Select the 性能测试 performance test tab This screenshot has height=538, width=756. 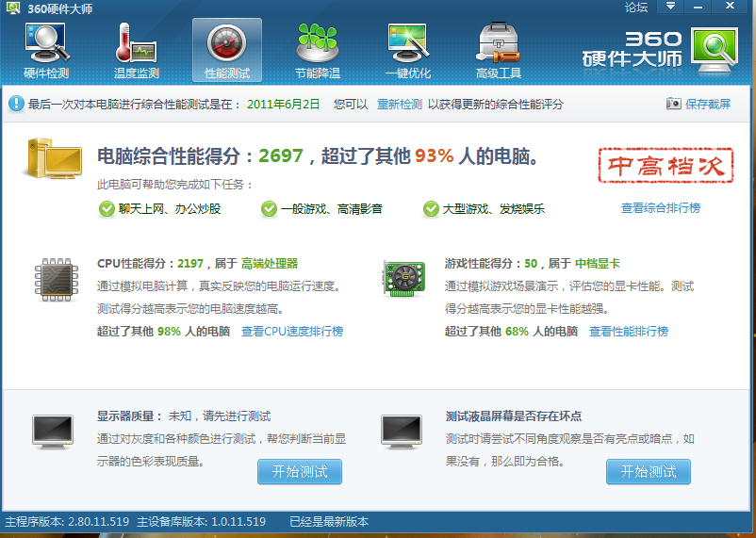coord(227,51)
